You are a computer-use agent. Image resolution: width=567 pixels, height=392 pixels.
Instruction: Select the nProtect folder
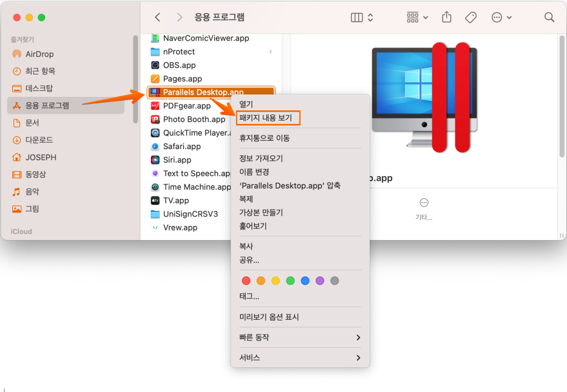click(x=211, y=52)
